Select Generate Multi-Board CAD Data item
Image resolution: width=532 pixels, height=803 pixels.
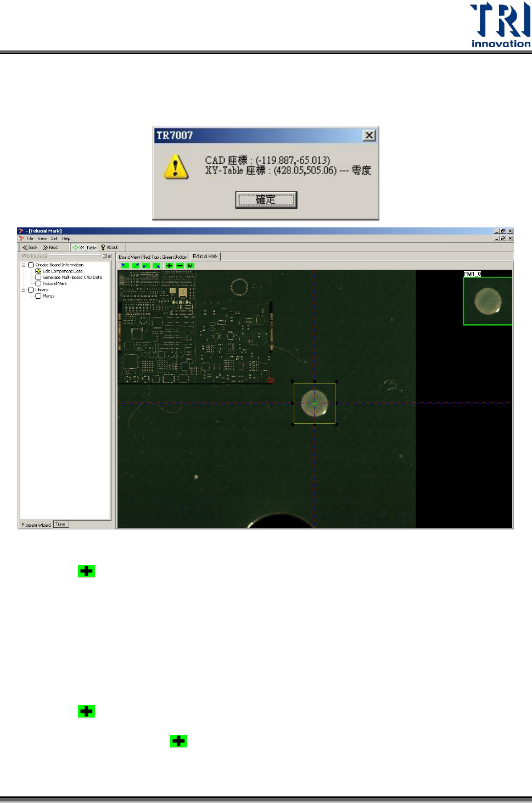pos(72,277)
